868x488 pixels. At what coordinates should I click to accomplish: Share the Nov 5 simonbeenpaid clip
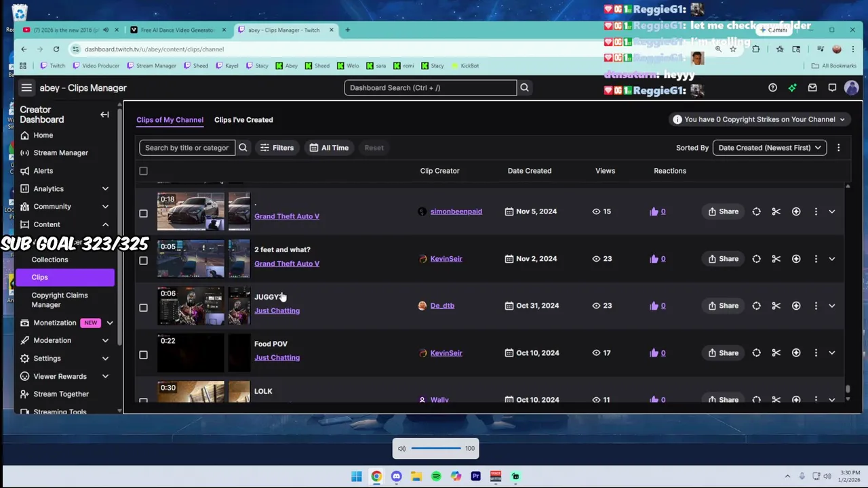pyautogui.click(x=723, y=211)
